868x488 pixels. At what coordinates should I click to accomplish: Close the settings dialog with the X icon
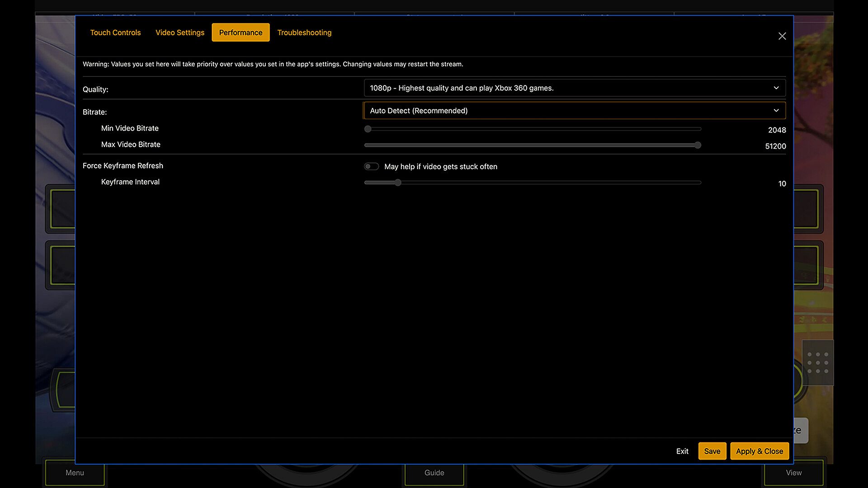pos(782,36)
